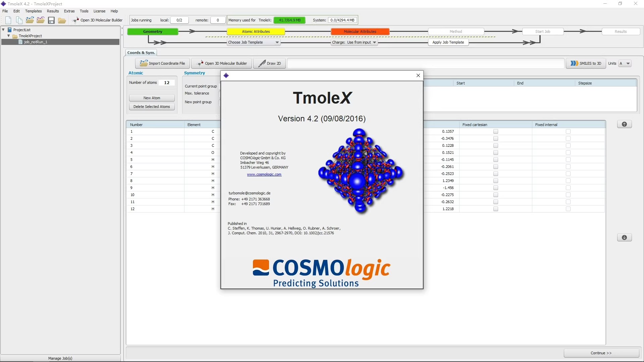This screenshot has width=644, height=362.
Task: Click the move-up arrow button beside the atom table
Action: [x=624, y=124]
